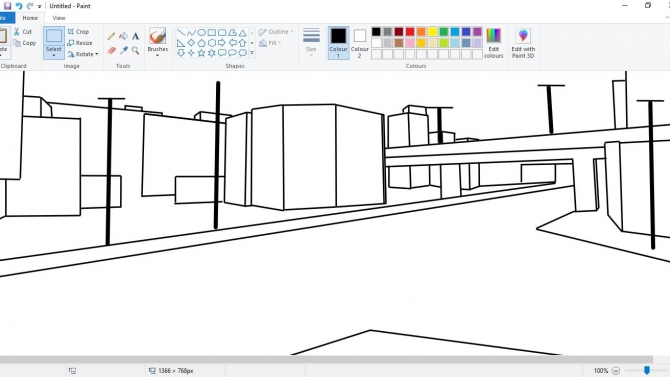Pick the pink palette swatch
670x377 pixels.
[410, 43]
